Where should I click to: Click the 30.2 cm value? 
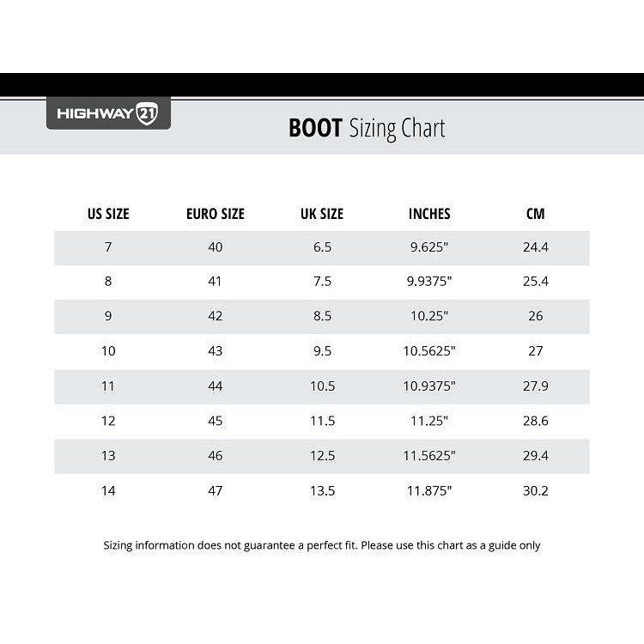(536, 490)
